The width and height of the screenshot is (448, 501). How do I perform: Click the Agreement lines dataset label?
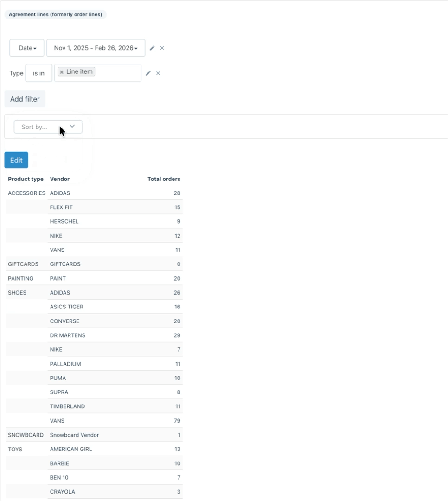point(55,14)
